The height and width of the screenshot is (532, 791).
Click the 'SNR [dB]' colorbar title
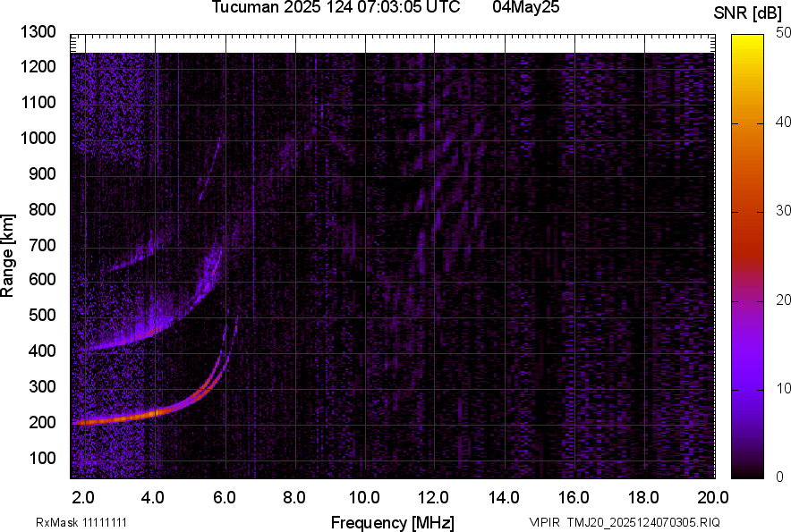(x=747, y=13)
